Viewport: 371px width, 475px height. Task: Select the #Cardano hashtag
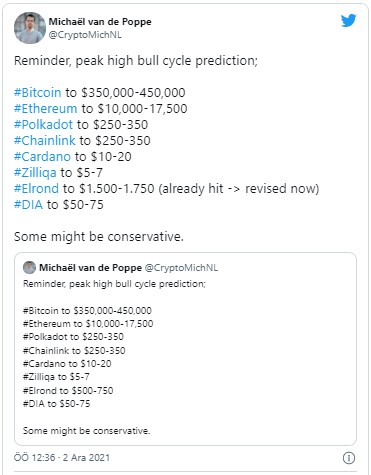[42, 156]
